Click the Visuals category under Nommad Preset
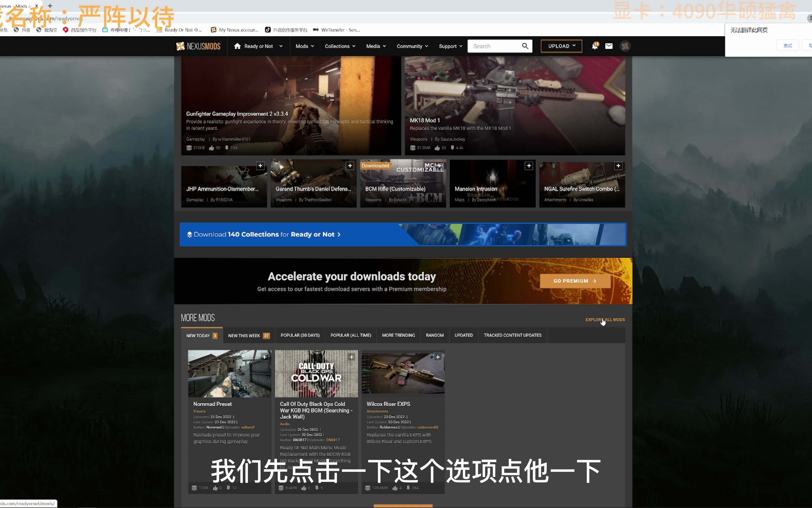The image size is (812, 508). click(199, 411)
